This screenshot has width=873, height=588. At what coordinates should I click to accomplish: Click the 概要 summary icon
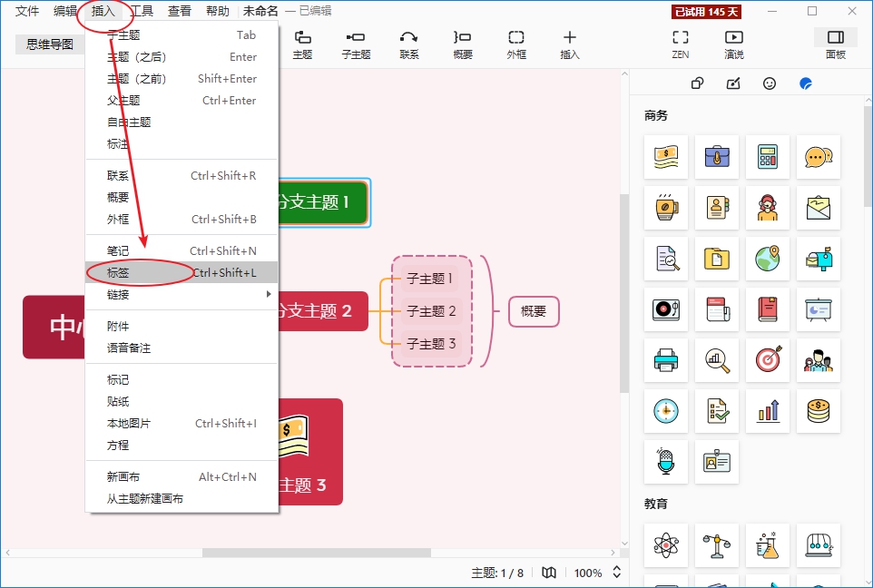(462, 44)
